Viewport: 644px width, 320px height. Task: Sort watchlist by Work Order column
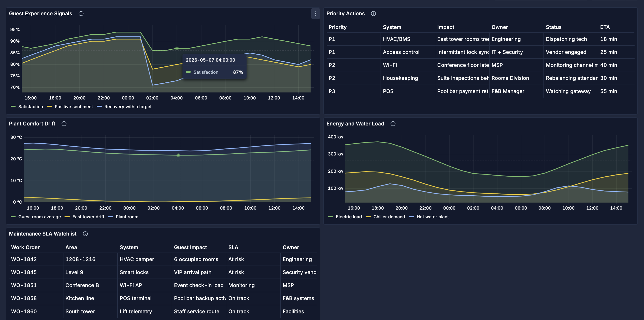click(25, 247)
